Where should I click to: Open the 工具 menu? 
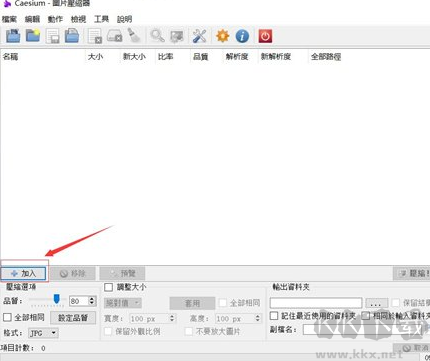pyautogui.click(x=101, y=19)
